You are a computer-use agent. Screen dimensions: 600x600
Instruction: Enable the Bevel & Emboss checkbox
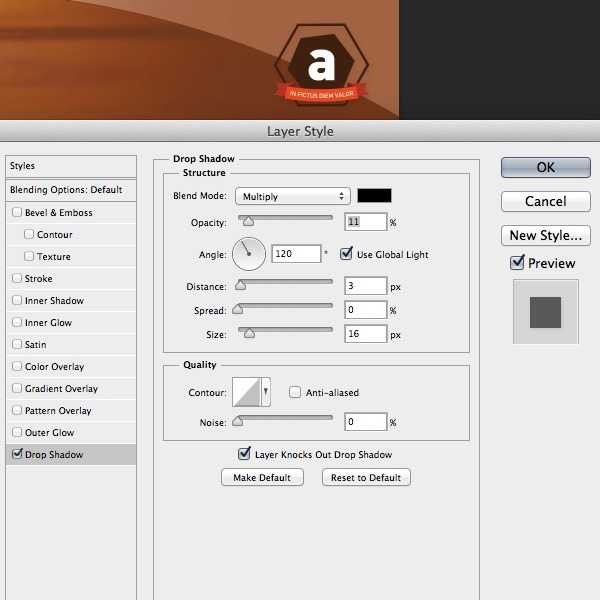coord(17,213)
